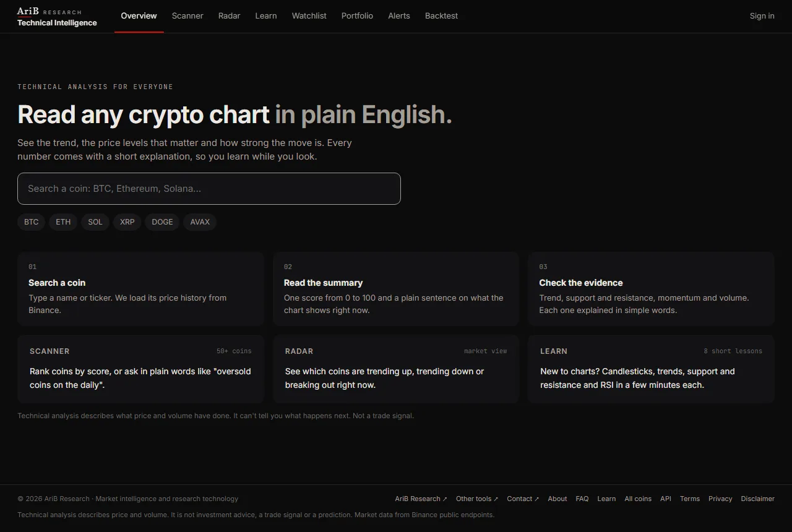Click the "Read any crypto chart" headline
The width and height of the screenshot is (792, 532).
click(144, 115)
